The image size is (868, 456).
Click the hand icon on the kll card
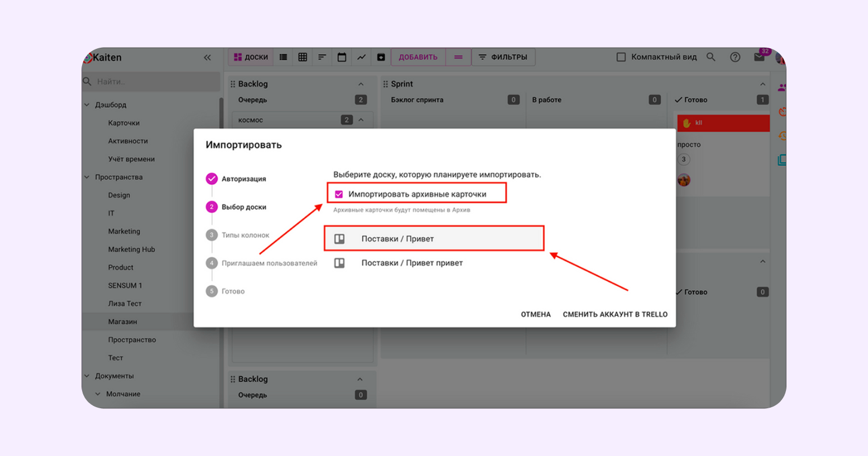tap(686, 122)
